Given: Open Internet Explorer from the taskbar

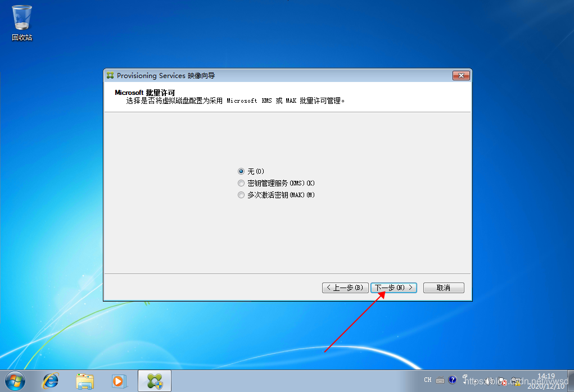Looking at the screenshot, I should pos(51,381).
